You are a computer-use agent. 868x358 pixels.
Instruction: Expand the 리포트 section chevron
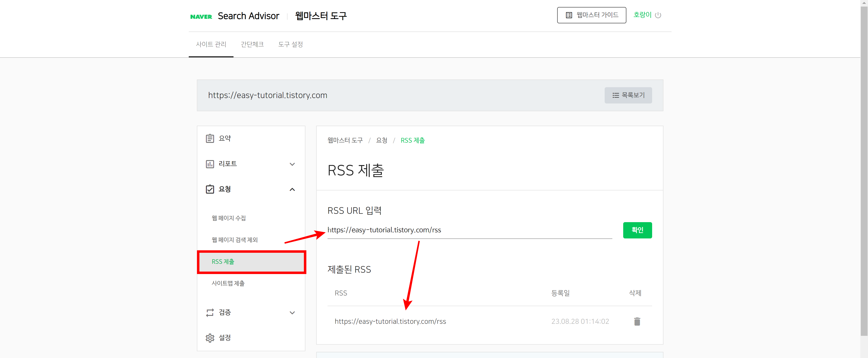click(292, 164)
